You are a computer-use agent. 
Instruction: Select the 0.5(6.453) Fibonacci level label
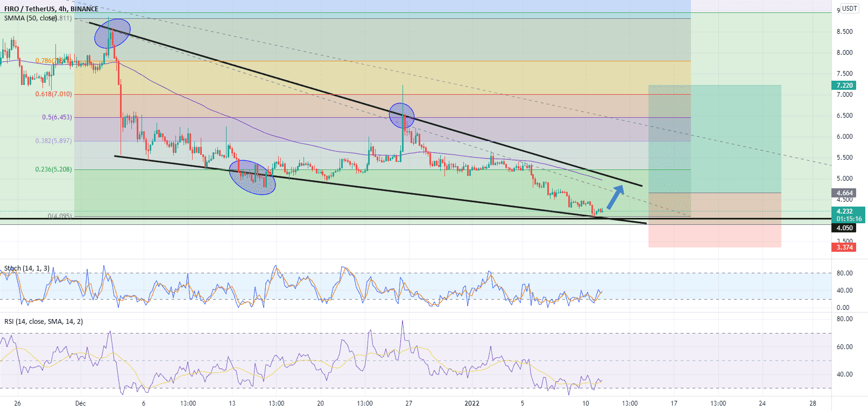57,117
